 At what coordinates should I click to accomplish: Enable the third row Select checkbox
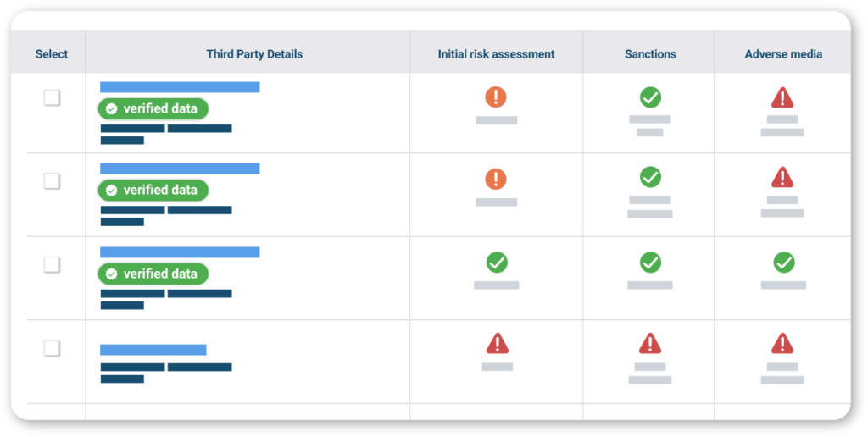(52, 264)
